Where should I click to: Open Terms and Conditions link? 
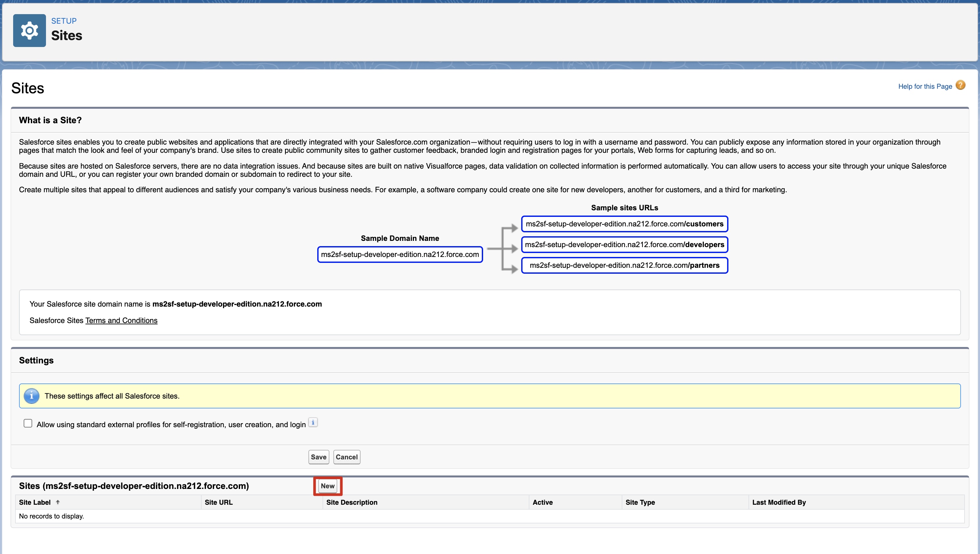pyautogui.click(x=122, y=321)
